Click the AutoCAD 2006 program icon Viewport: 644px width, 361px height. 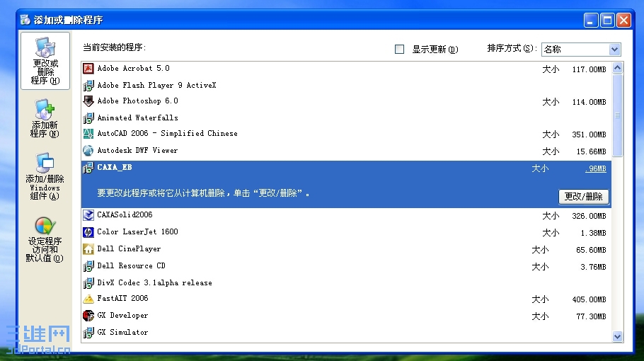88,134
